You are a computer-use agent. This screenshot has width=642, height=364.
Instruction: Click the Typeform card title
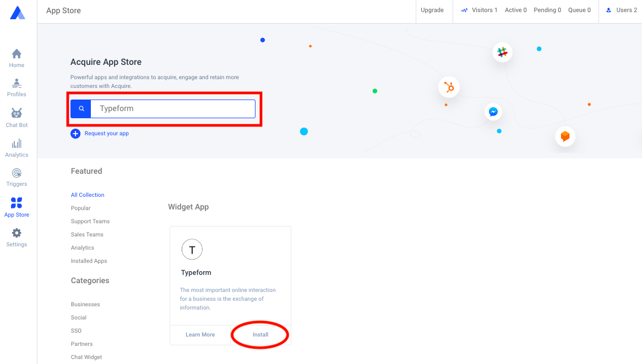click(x=196, y=273)
